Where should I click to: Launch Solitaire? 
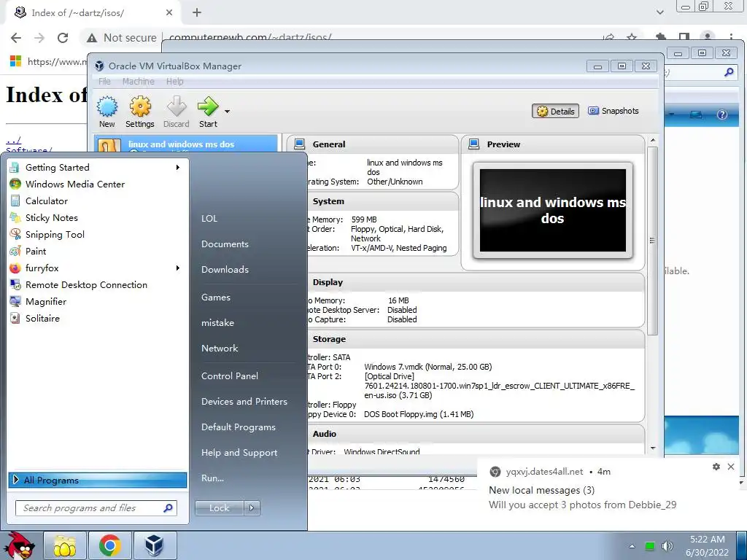click(x=96, y=318)
